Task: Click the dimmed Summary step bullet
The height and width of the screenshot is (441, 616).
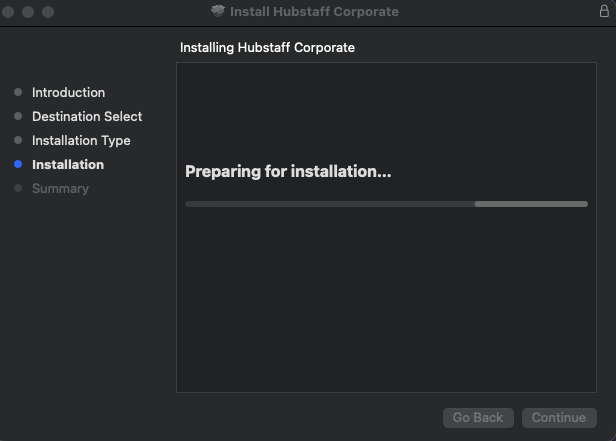Action: coord(18,188)
